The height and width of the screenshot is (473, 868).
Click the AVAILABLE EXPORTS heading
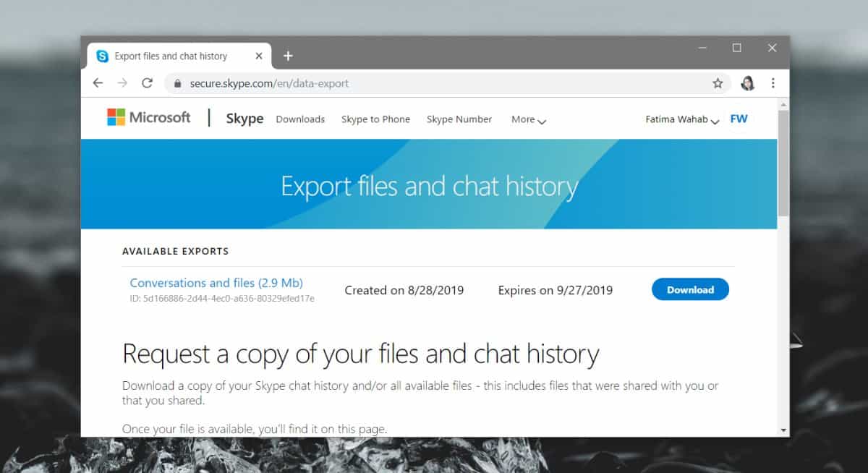175,252
